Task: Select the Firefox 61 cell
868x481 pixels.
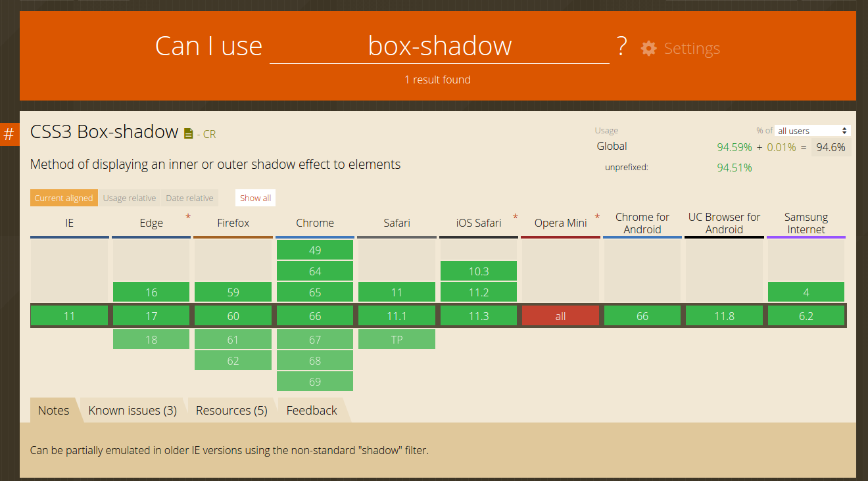Action: click(x=233, y=340)
